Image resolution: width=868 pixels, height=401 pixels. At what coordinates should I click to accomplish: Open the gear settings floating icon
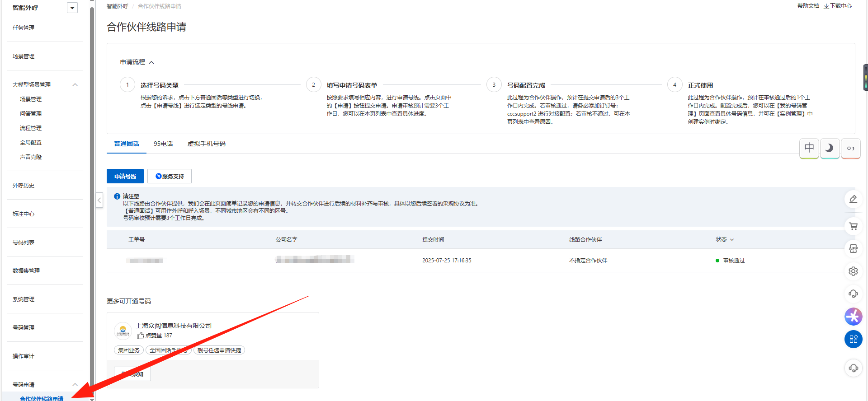[853, 271]
